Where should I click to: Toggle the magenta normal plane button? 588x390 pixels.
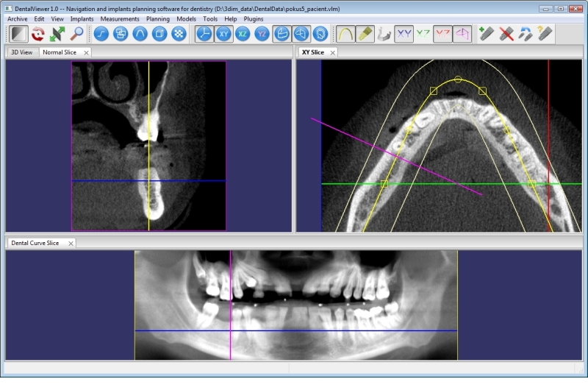(462, 34)
